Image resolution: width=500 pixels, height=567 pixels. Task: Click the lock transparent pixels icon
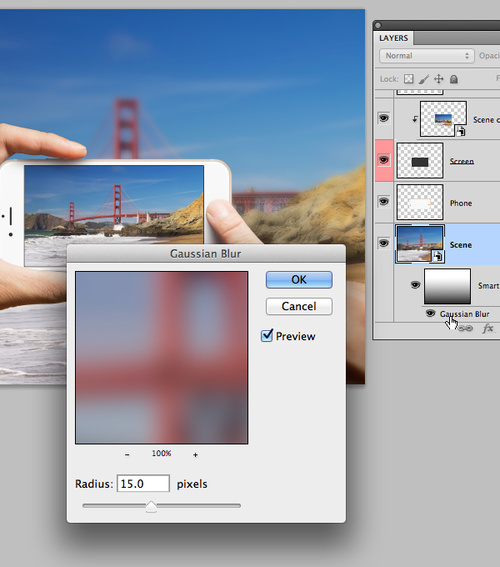pos(409,79)
